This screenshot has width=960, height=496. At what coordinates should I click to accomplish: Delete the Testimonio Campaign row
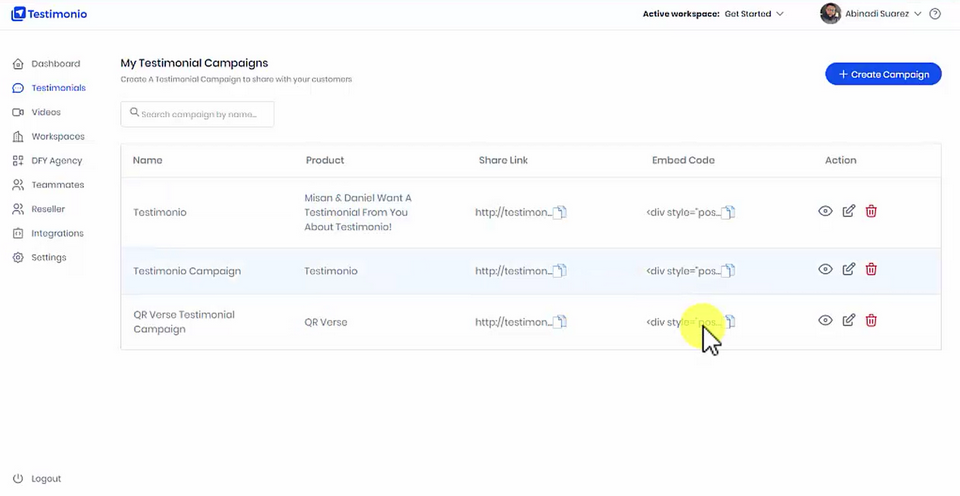[871, 269]
